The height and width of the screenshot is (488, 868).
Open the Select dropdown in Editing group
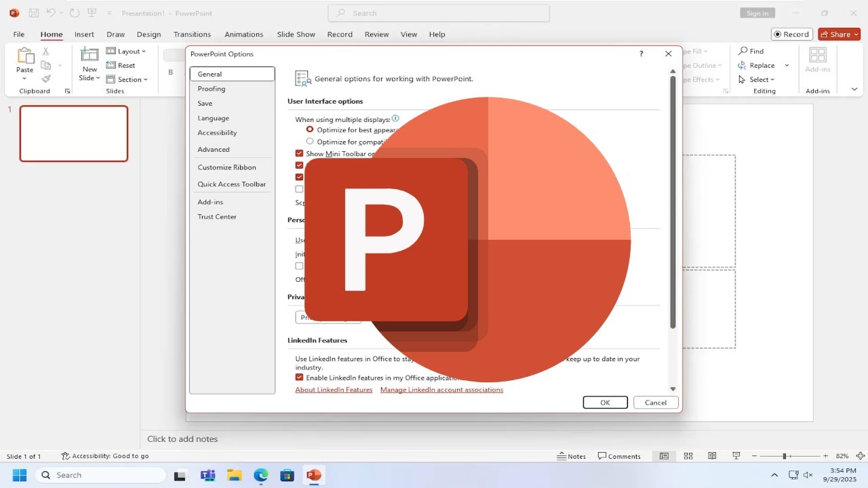click(x=756, y=79)
